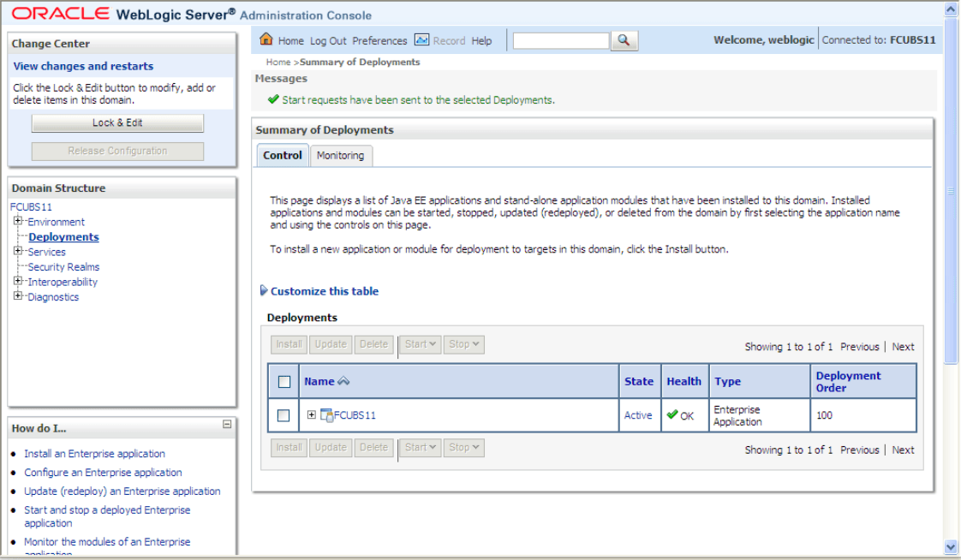Image resolution: width=961 pixels, height=560 pixels.
Task: Click the green checkmark on the Messages banner
Action: [273, 99]
